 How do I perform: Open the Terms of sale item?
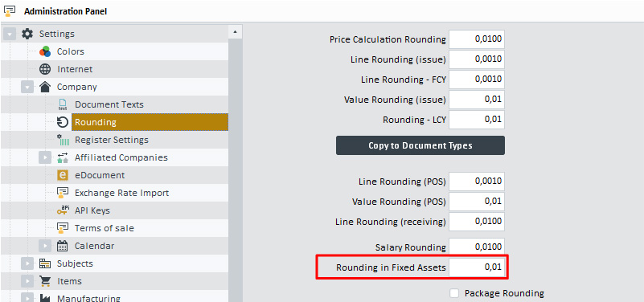click(x=105, y=228)
